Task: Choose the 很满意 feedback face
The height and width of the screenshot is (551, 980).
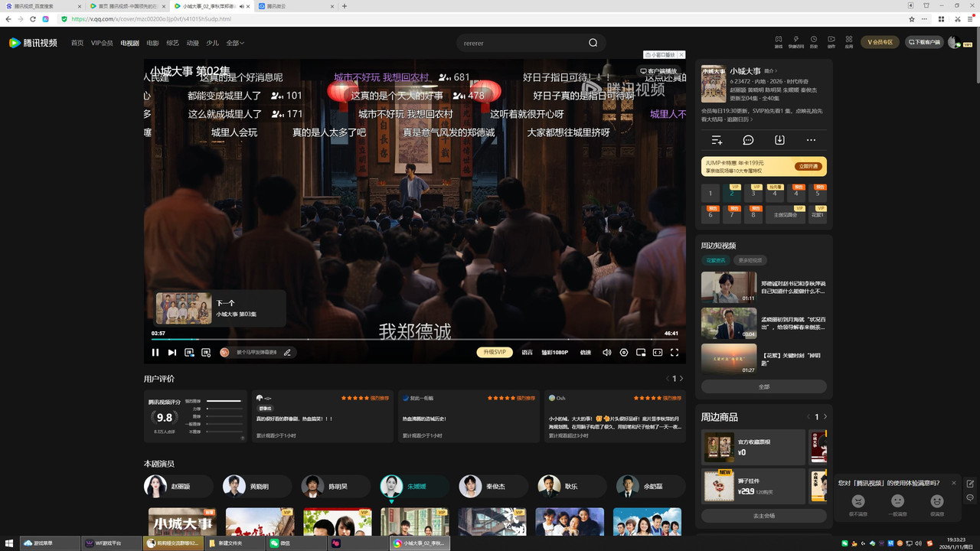Action: coord(936,504)
